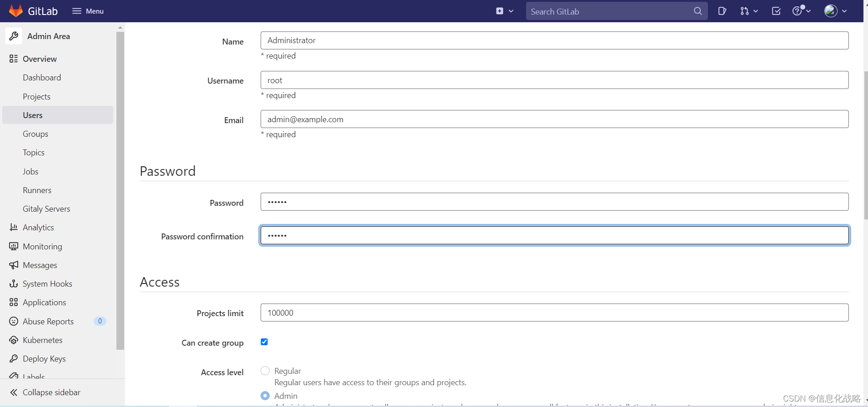Click the Email input field
Image resolution: width=868 pixels, height=407 pixels.
[x=554, y=119]
